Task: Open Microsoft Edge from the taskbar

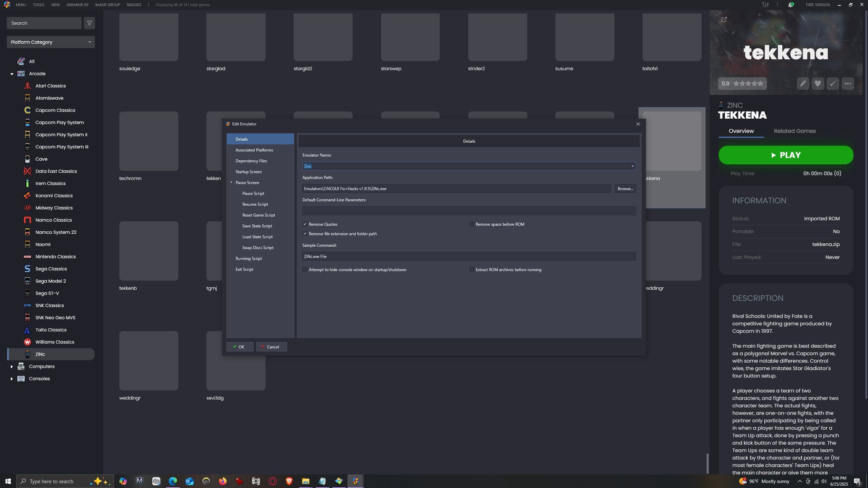Action: click(173, 481)
